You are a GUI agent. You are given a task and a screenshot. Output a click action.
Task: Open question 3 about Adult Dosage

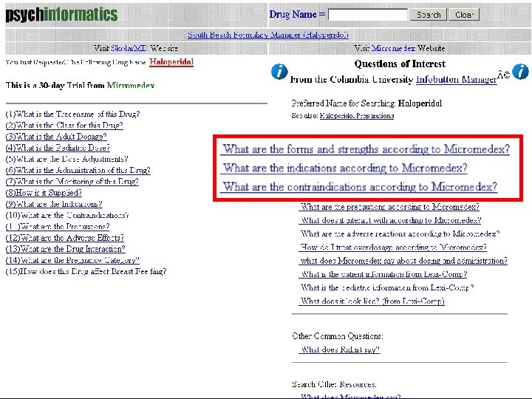[56, 137]
